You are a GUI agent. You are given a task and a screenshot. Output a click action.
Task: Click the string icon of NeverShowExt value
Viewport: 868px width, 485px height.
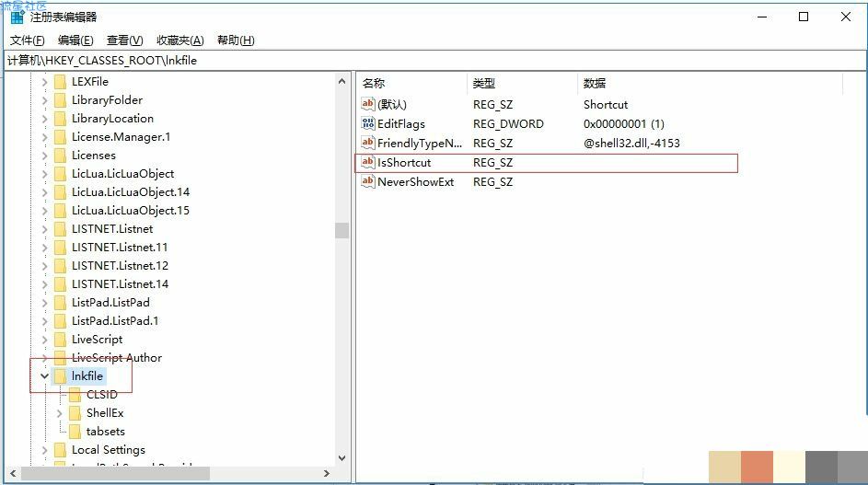coord(368,181)
